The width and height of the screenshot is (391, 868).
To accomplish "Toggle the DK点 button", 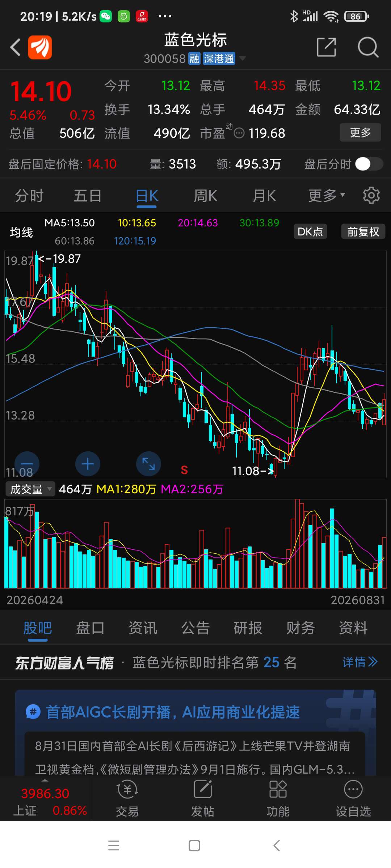I will [x=310, y=231].
